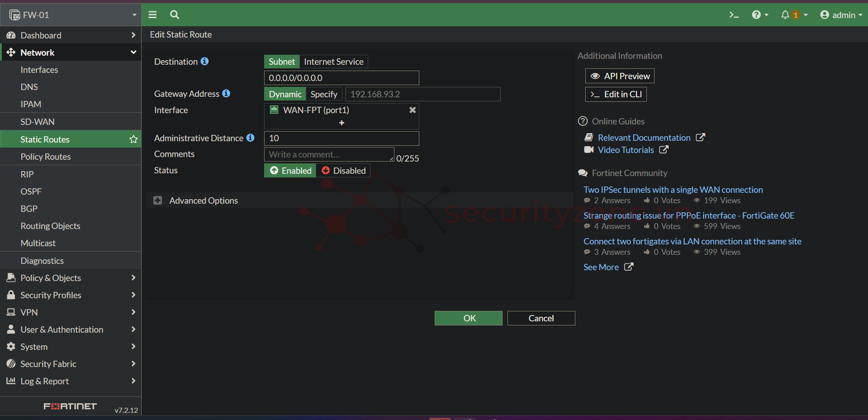Open the CLI console icon in header
This screenshot has height=420, width=868.
click(x=734, y=15)
